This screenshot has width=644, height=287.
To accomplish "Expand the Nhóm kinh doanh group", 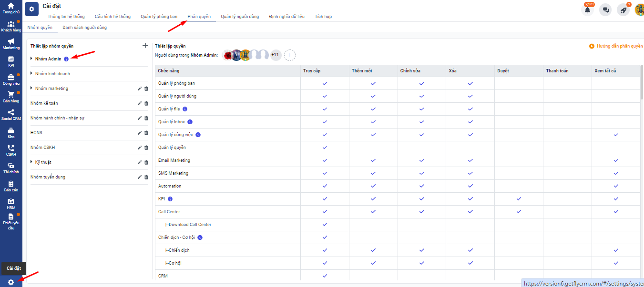I will tap(31, 74).
